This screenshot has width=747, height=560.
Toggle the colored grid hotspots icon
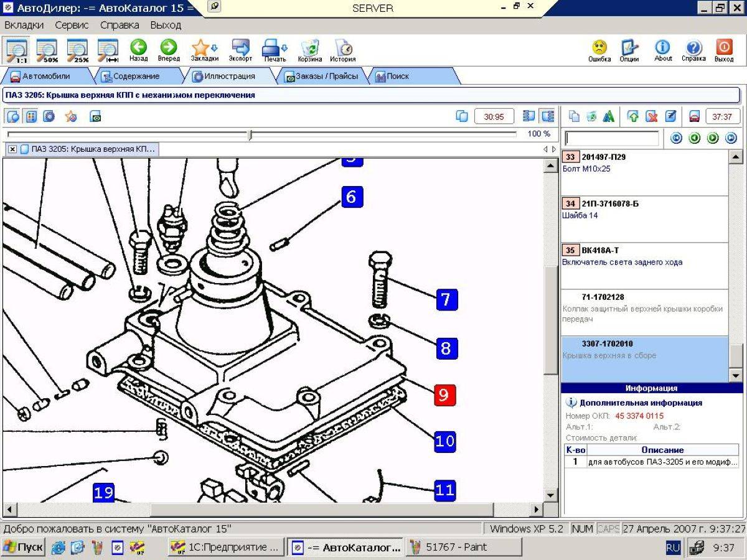click(31, 116)
